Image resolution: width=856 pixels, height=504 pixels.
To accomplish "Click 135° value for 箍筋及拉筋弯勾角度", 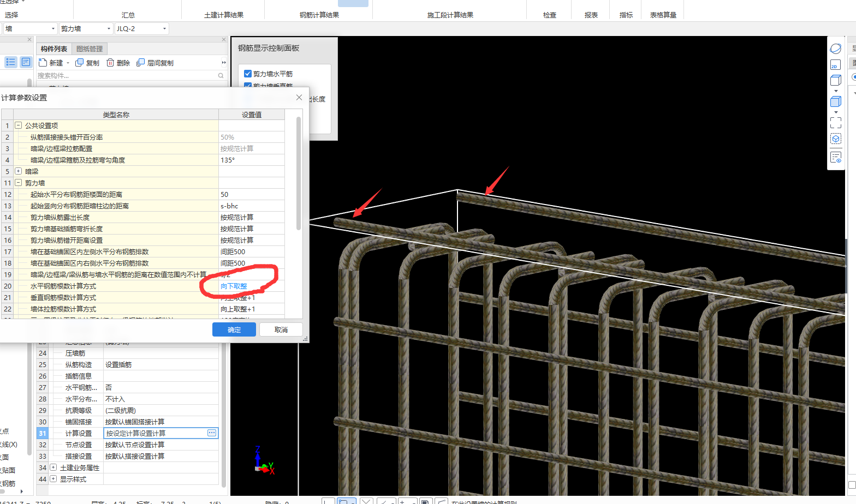I will coord(252,160).
